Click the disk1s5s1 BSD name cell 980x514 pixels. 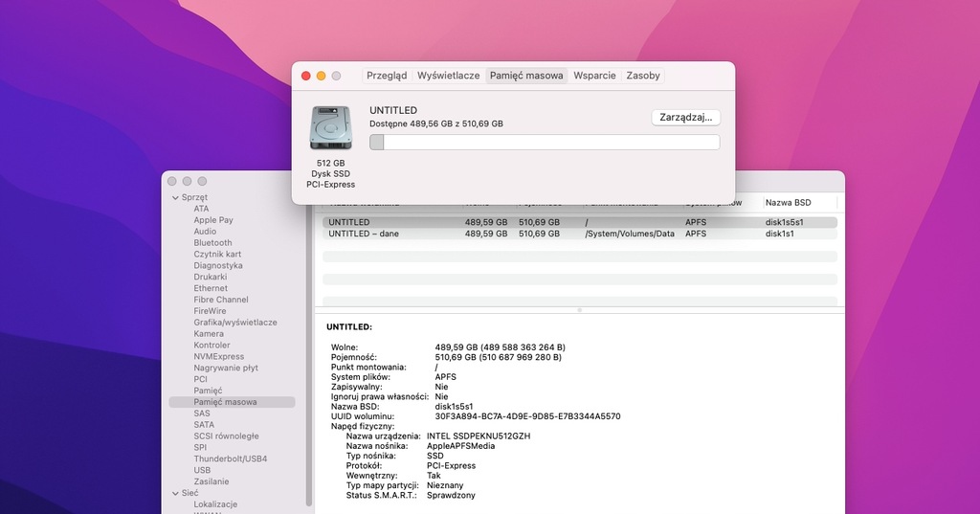tap(785, 222)
